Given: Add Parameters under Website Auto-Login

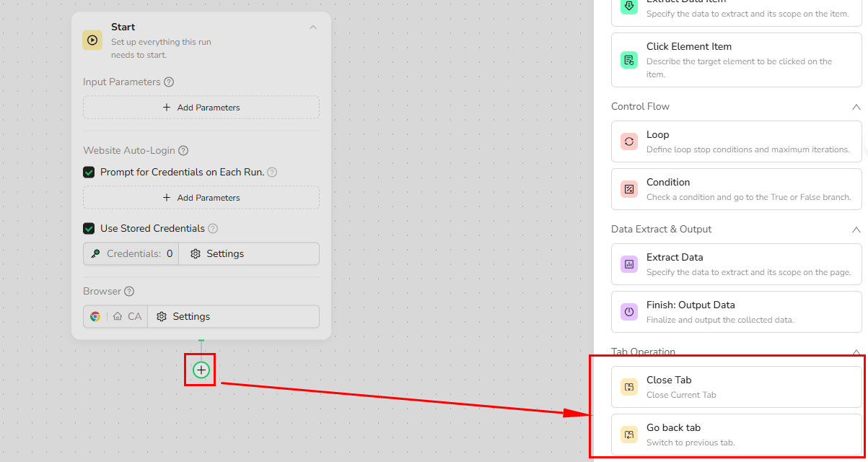Looking at the screenshot, I should (x=201, y=198).
